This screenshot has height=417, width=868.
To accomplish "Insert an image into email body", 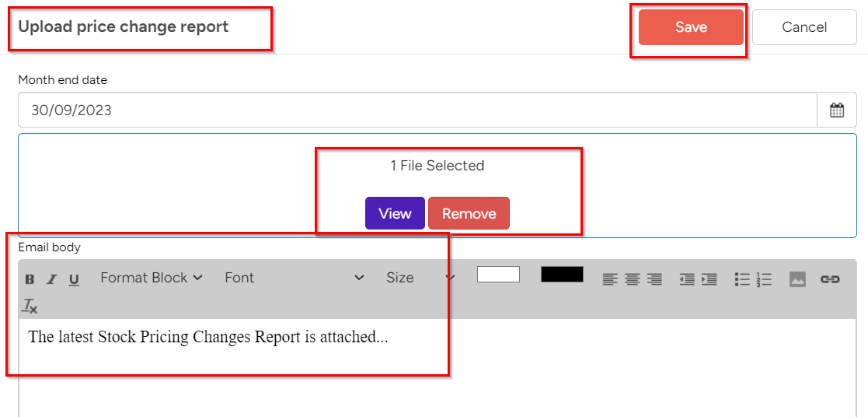I will pyautogui.click(x=797, y=279).
